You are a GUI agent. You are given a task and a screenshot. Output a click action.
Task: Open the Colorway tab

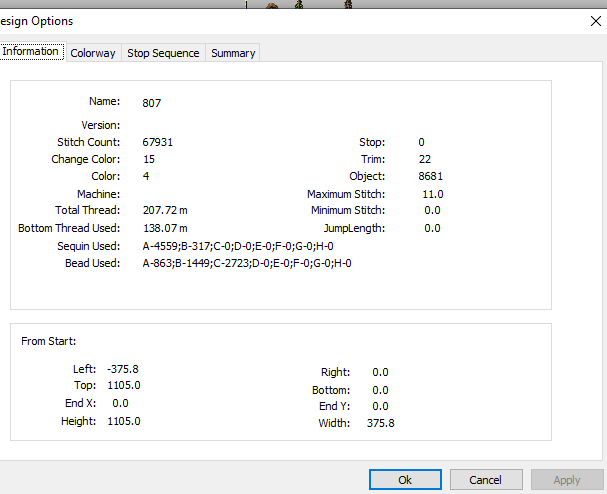tap(93, 53)
